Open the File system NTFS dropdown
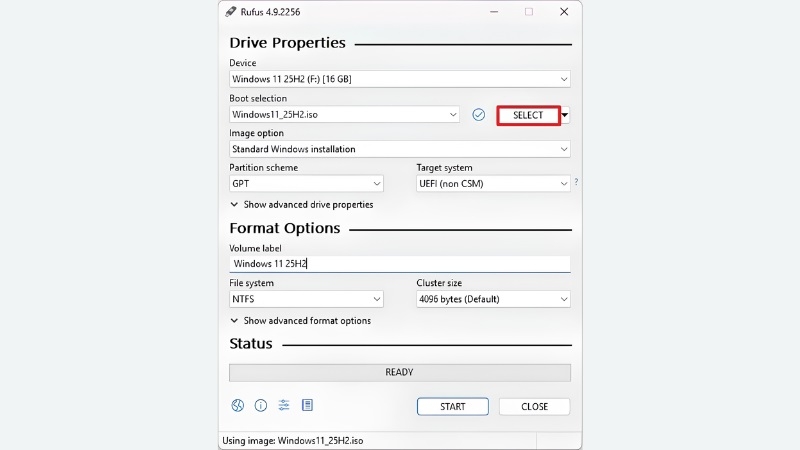 coord(306,299)
